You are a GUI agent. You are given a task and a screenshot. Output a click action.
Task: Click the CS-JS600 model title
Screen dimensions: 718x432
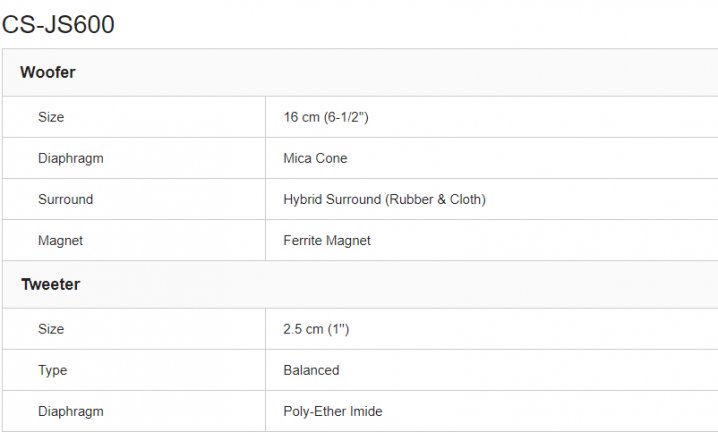[58, 25]
